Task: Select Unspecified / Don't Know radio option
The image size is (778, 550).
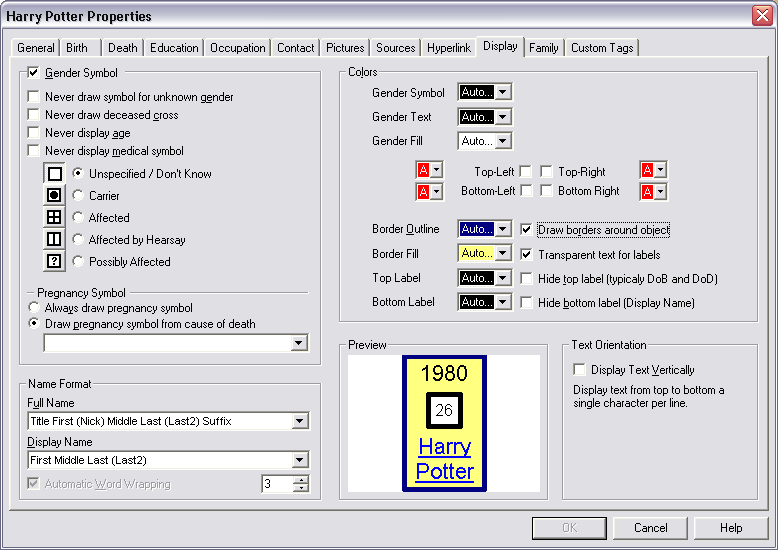Action: pyautogui.click(x=78, y=173)
